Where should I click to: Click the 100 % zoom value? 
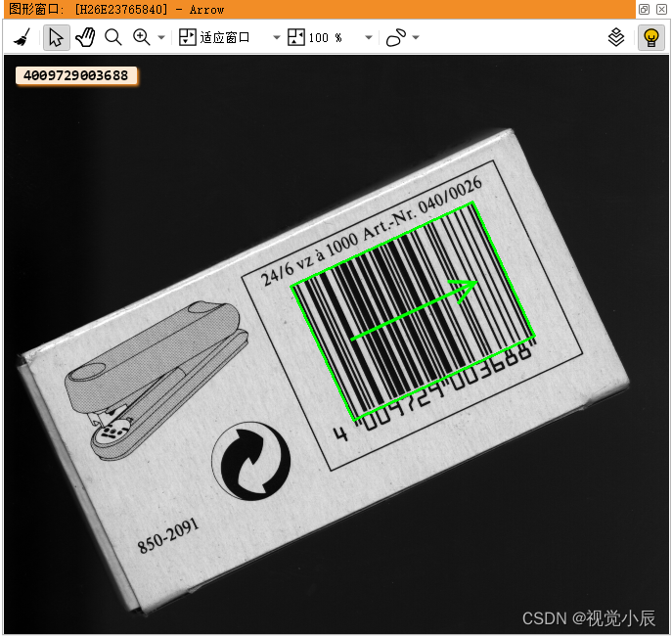click(326, 38)
